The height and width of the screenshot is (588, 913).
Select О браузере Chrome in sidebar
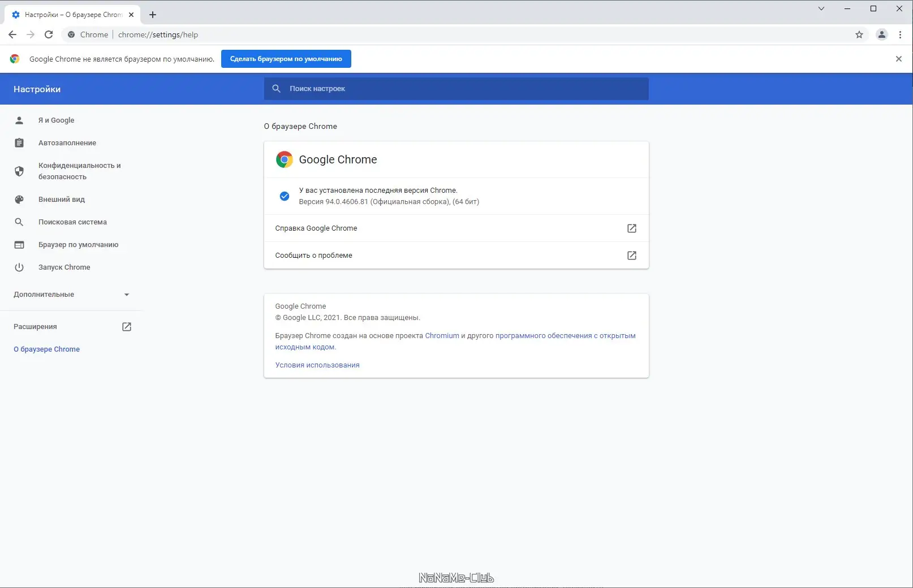pyautogui.click(x=47, y=349)
